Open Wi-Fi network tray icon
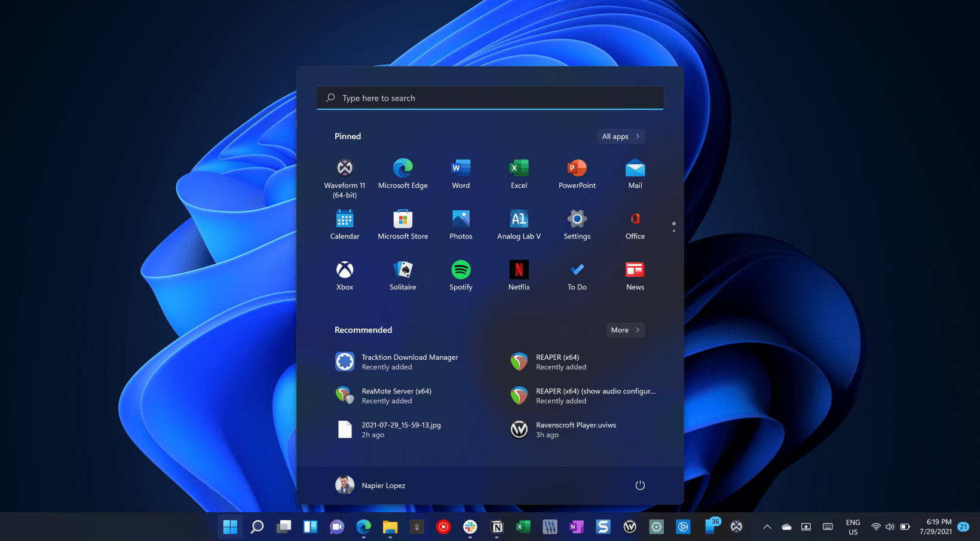Screen dimensions: 980x541 pyautogui.click(x=875, y=527)
